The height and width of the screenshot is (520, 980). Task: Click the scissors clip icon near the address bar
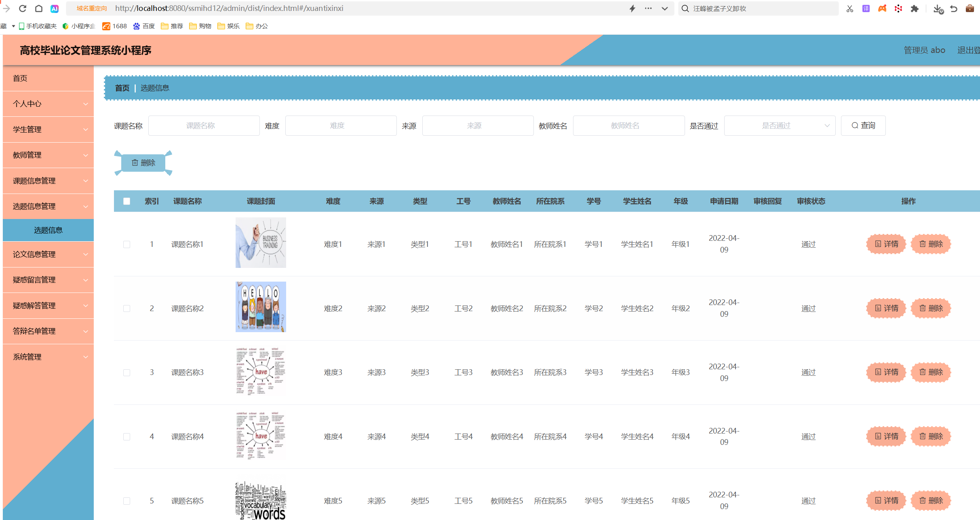pyautogui.click(x=849, y=8)
